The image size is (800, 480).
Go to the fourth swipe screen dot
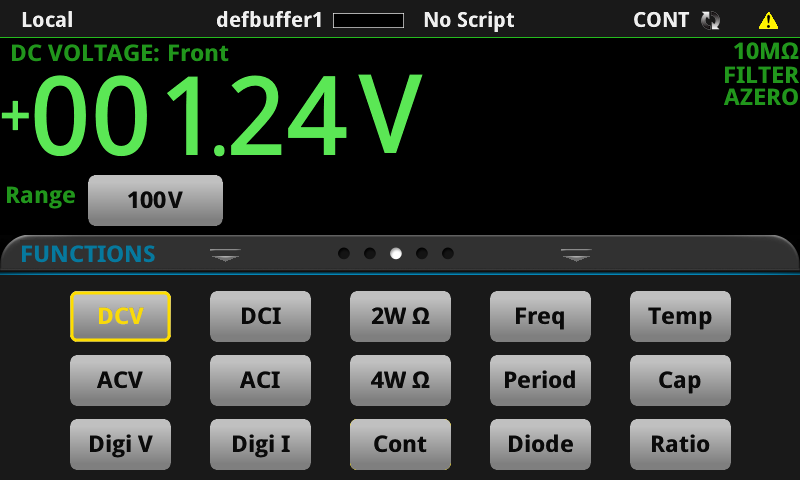coord(422,254)
